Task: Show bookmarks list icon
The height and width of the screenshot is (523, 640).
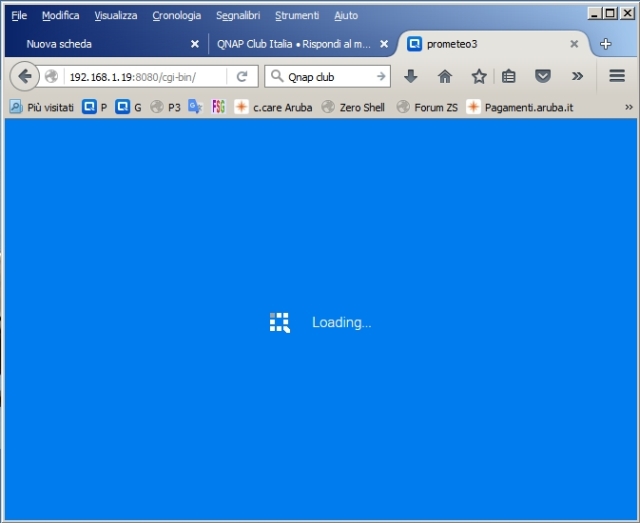Action: pos(509,76)
